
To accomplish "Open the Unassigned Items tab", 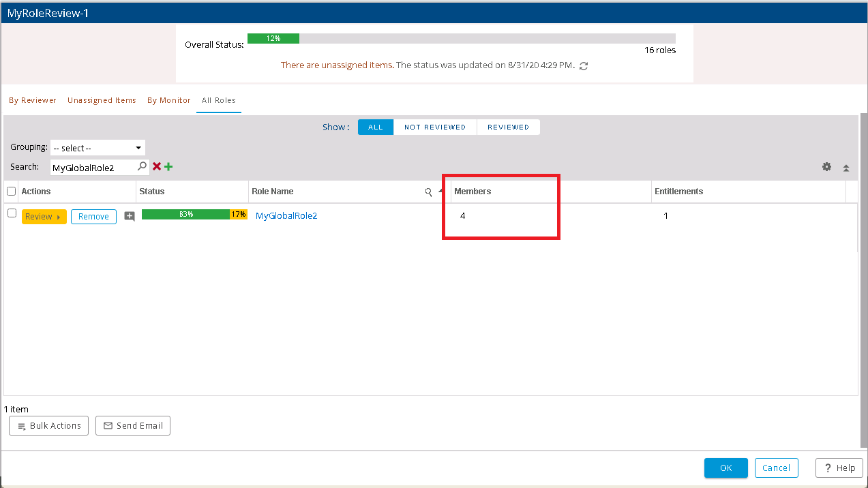I will click(102, 100).
